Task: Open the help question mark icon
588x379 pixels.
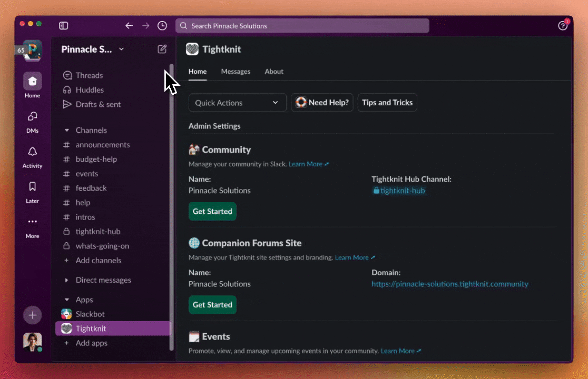Action: tap(563, 25)
